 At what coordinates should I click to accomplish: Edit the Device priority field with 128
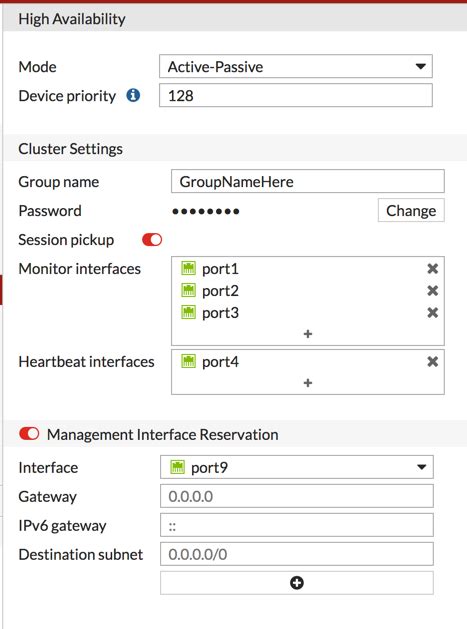tap(296, 95)
